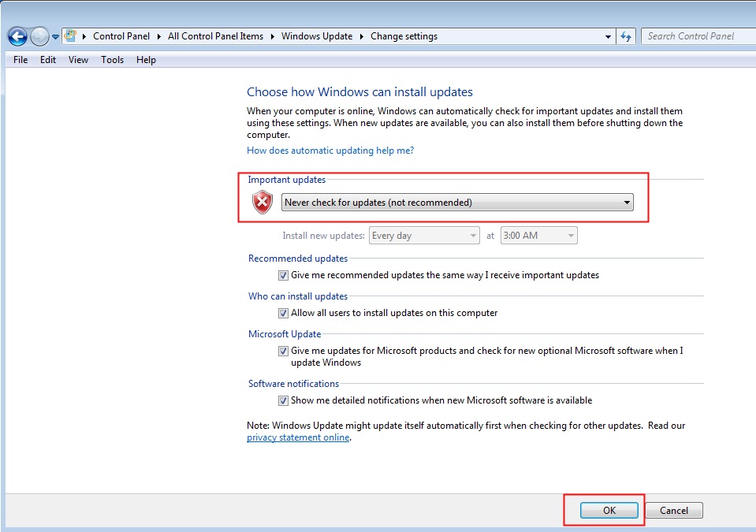756x532 pixels.
Task: Expand arrow after Windows Update breadcrumb
Action: 362,36
